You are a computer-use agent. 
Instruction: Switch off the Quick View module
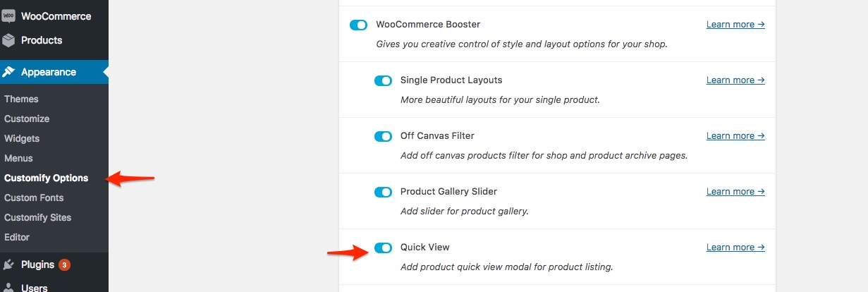coord(383,248)
